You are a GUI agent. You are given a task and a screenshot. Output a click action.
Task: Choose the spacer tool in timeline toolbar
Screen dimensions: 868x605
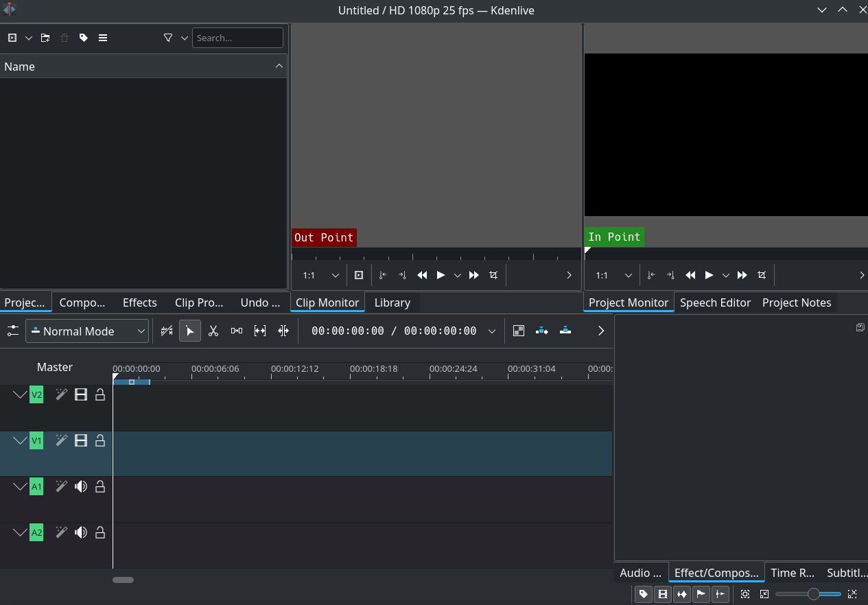pyautogui.click(x=237, y=331)
